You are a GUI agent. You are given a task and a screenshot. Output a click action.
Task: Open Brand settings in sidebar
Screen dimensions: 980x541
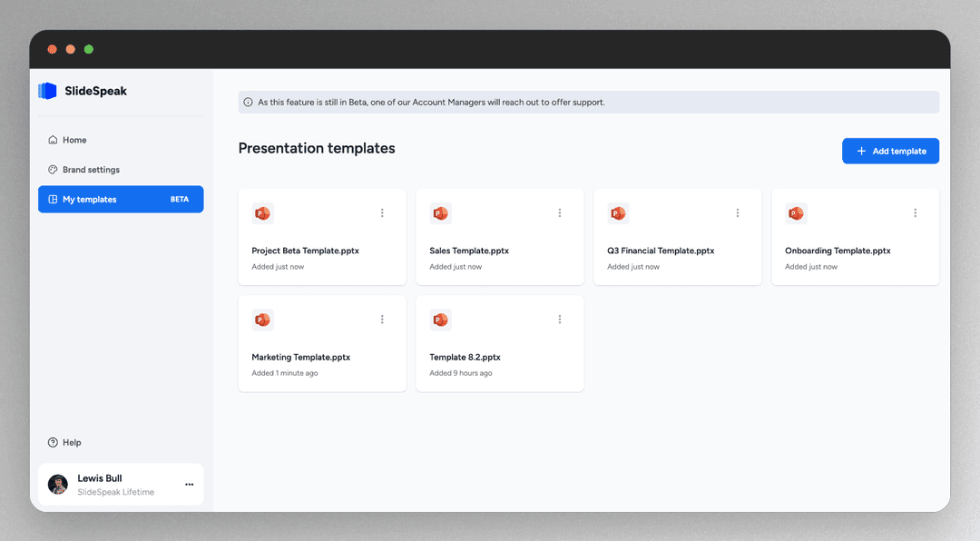tap(91, 170)
